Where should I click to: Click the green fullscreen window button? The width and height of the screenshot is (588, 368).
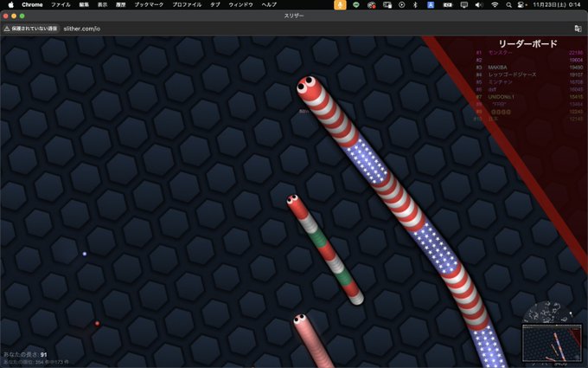point(22,16)
